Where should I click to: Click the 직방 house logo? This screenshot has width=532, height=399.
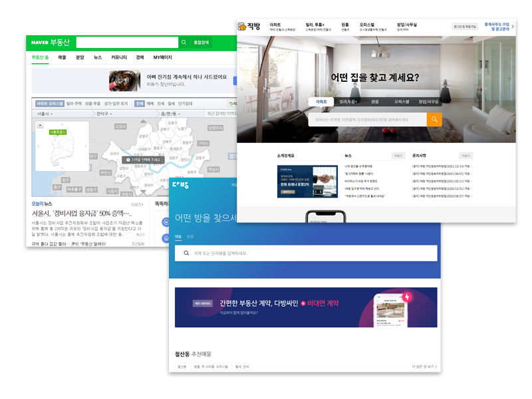coord(241,27)
